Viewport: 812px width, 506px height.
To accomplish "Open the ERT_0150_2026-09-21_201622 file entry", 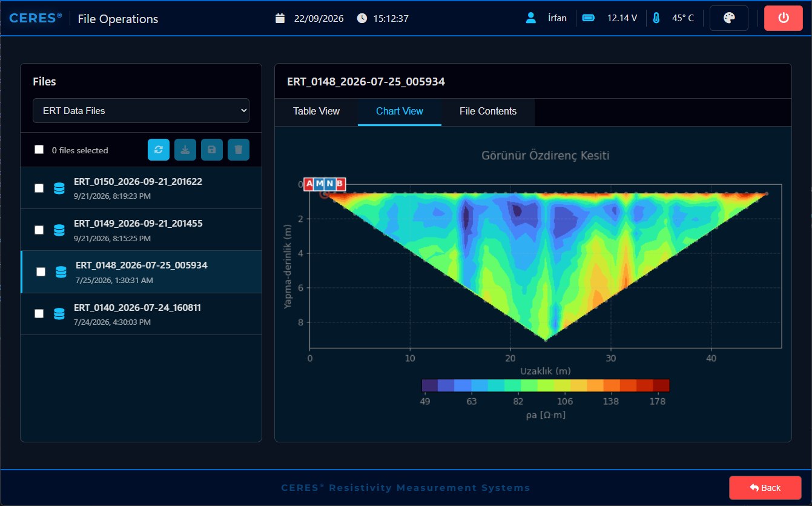I will pyautogui.click(x=141, y=188).
